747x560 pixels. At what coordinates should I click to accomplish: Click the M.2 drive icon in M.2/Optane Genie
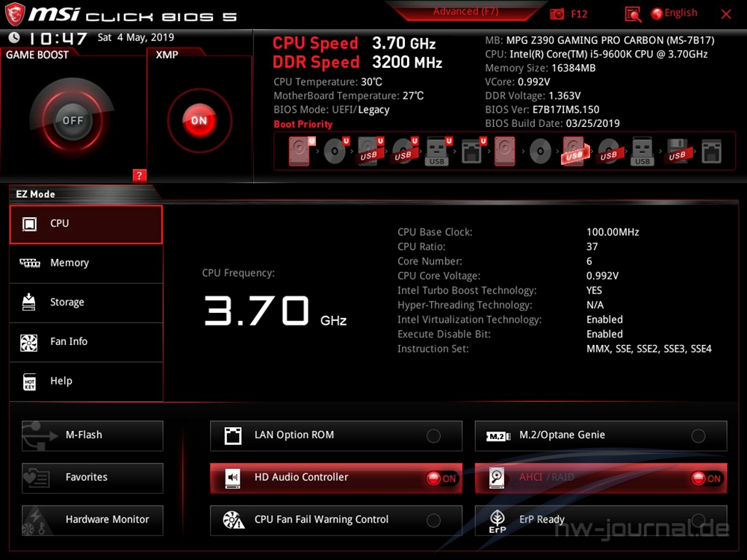coord(498,436)
